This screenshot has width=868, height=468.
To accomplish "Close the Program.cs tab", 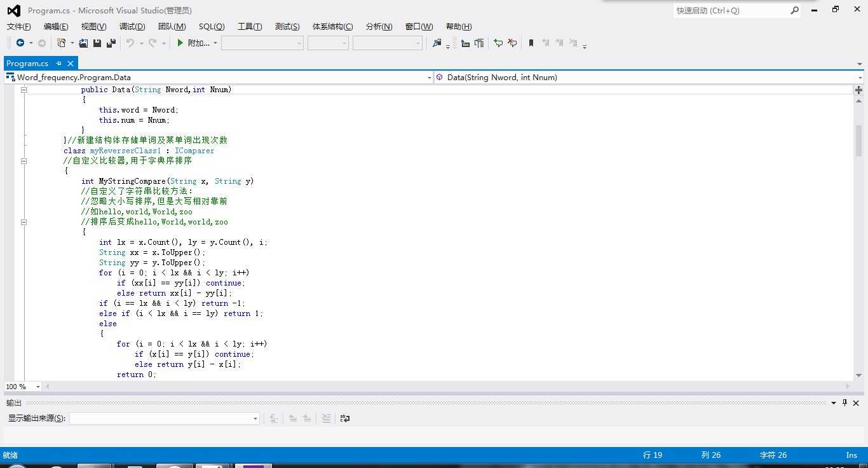I will [71, 64].
